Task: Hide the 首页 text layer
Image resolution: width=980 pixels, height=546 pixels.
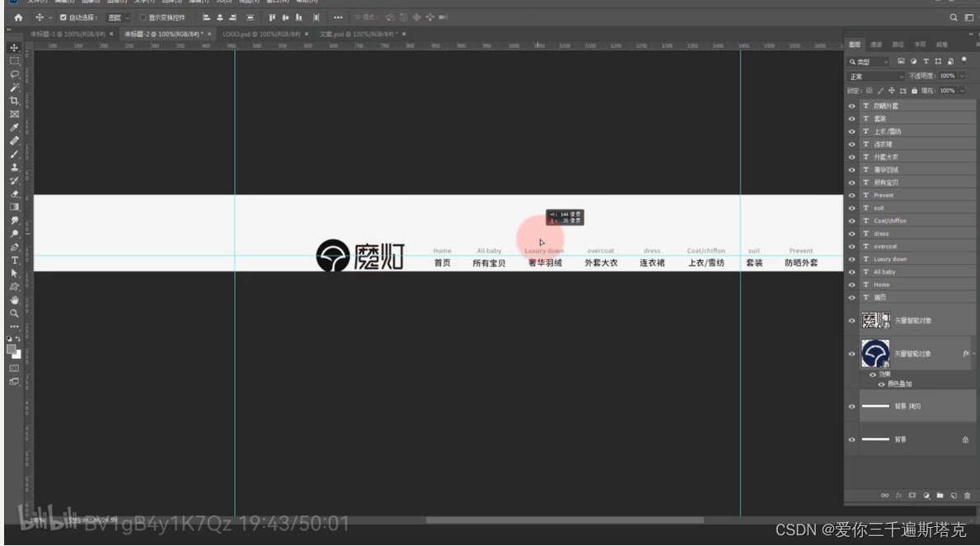Action: coord(851,298)
